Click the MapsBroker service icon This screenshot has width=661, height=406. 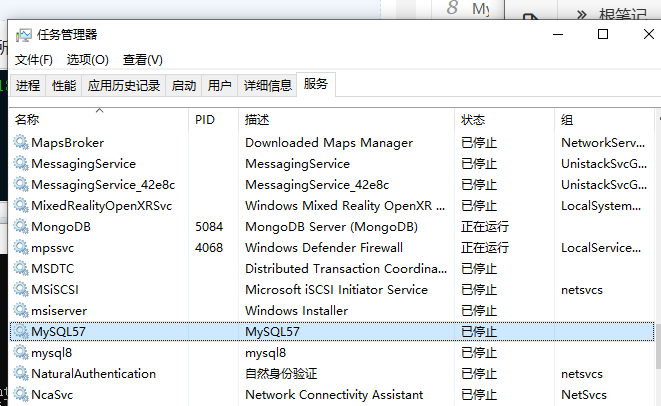coord(21,143)
